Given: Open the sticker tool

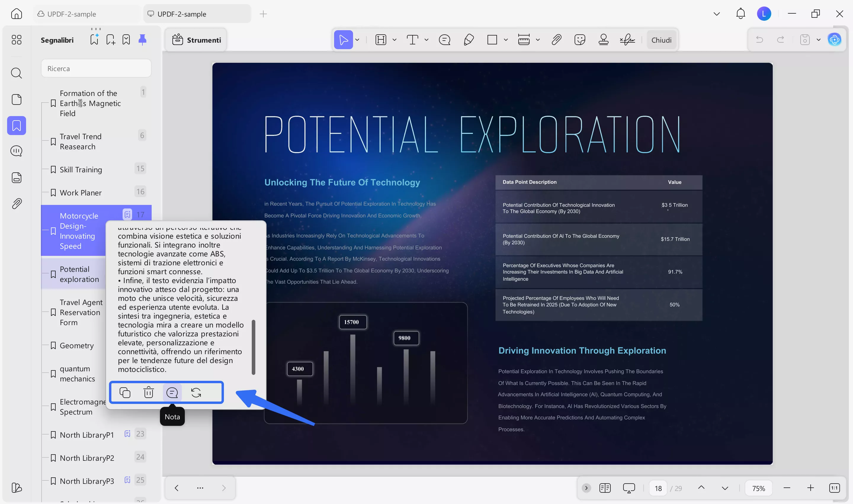Looking at the screenshot, I should [x=580, y=40].
